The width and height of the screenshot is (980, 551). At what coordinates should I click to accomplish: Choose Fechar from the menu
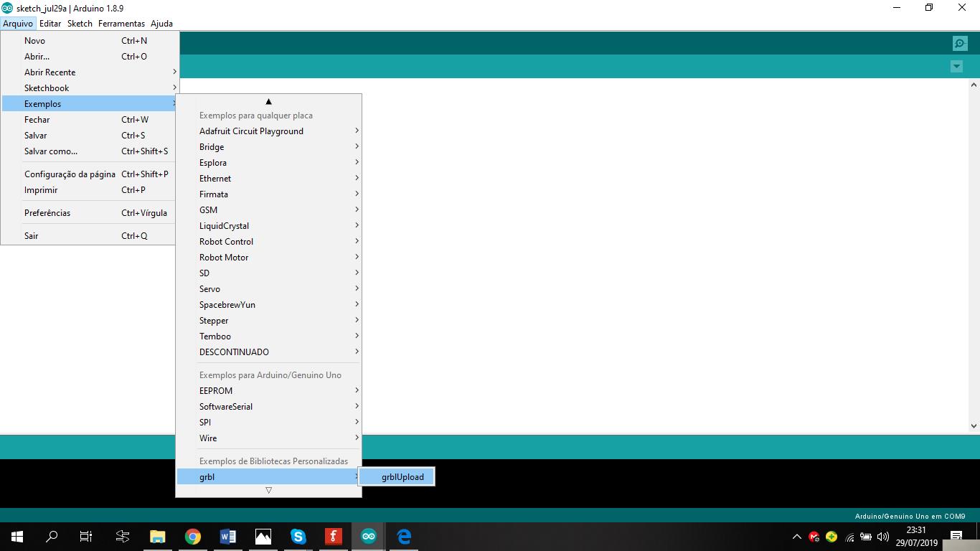click(x=90, y=120)
